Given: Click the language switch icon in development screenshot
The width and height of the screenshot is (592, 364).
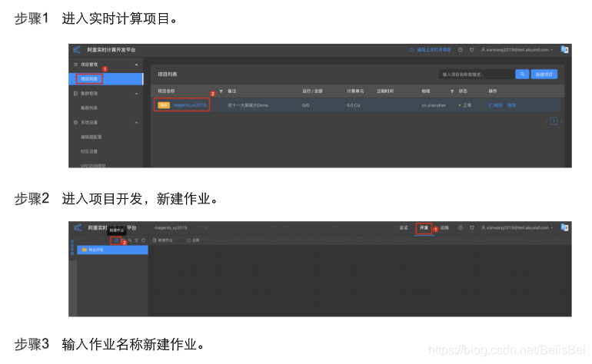Looking at the screenshot, I should [564, 227].
